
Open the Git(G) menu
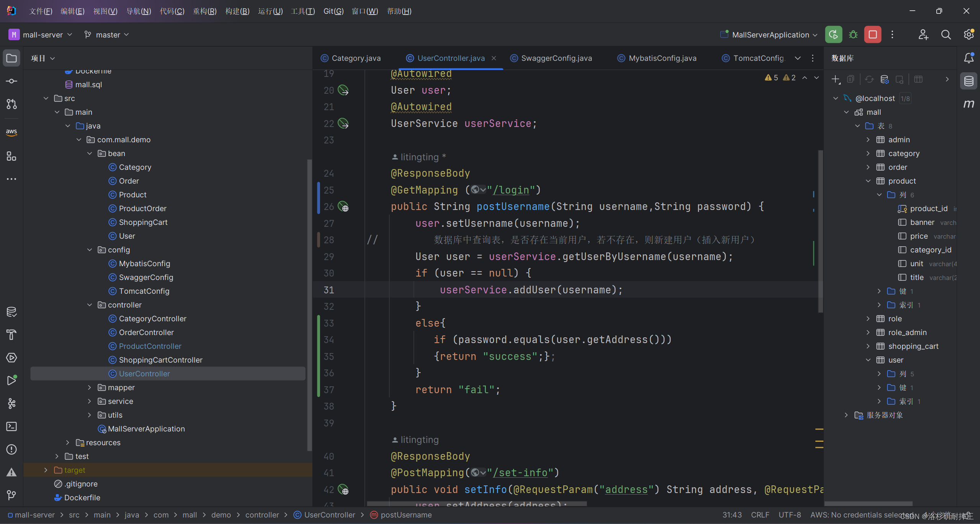[x=333, y=11]
